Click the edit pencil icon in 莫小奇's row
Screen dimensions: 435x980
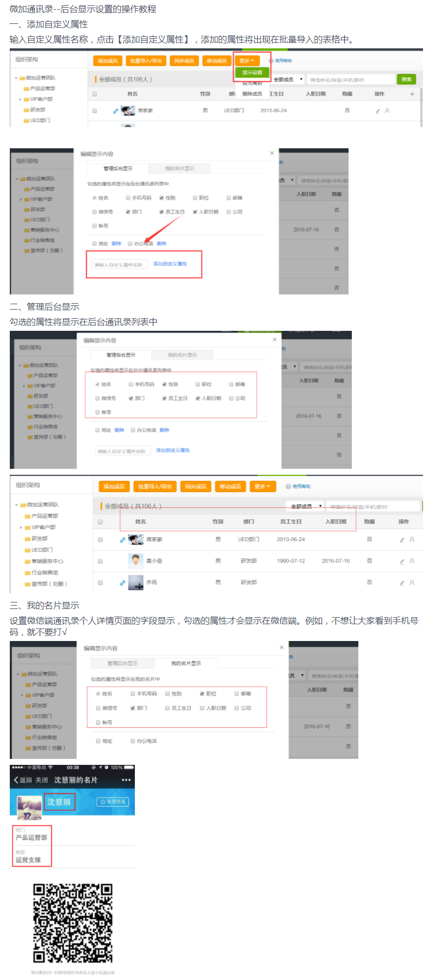(402, 561)
